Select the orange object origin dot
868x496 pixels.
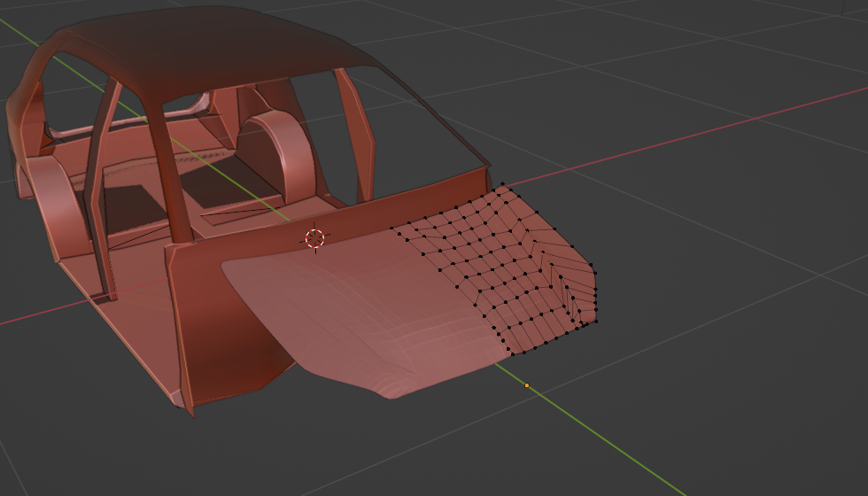tap(526, 385)
